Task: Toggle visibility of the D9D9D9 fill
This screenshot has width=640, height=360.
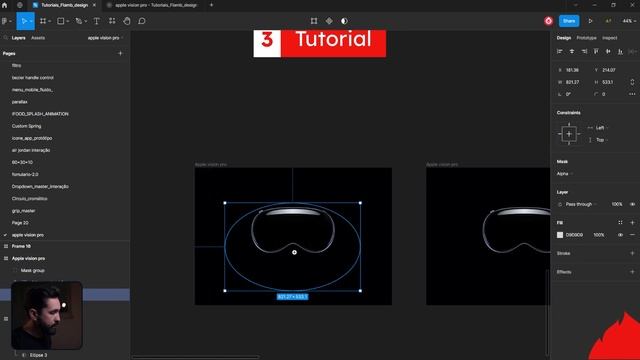Action: tap(620, 235)
